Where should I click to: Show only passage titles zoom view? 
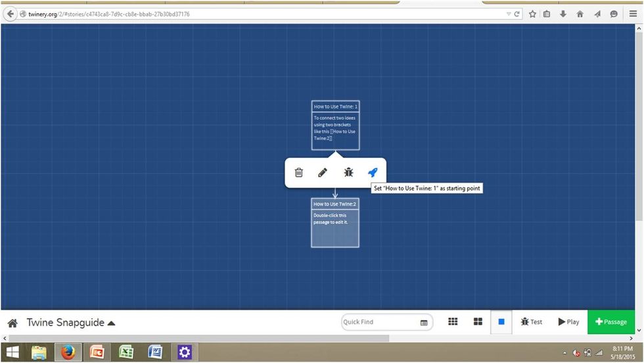click(478, 322)
